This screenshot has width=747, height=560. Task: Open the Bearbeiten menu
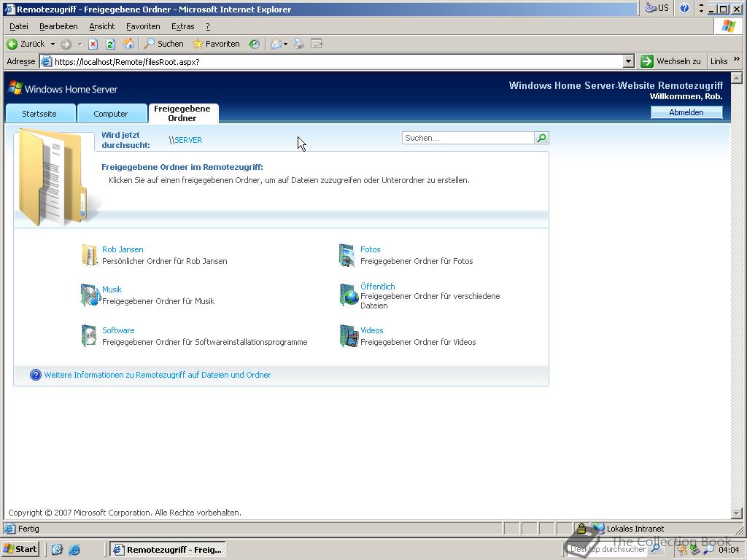coord(58,27)
